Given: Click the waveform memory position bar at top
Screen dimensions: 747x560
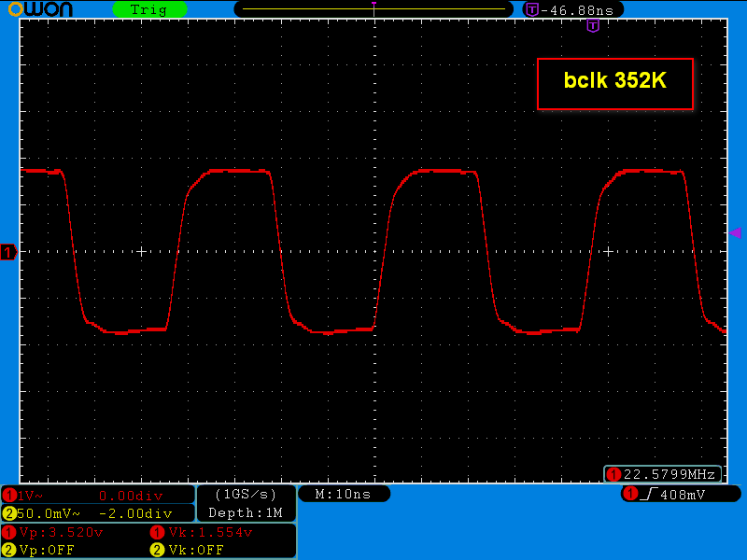Looking at the screenshot, I should click(373, 9).
